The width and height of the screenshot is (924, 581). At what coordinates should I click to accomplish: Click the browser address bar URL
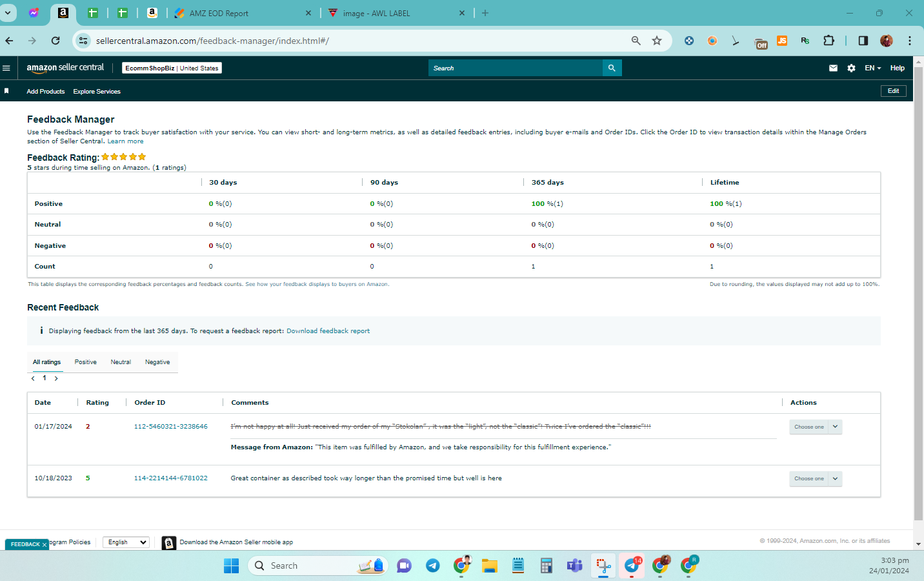point(212,41)
